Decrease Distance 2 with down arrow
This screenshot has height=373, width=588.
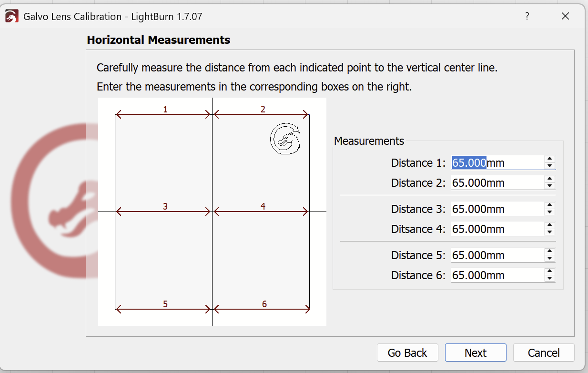pyautogui.click(x=550, y=186)
